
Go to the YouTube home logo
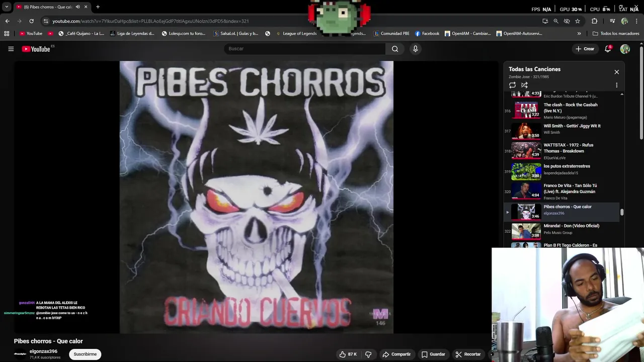pos(36,49)
